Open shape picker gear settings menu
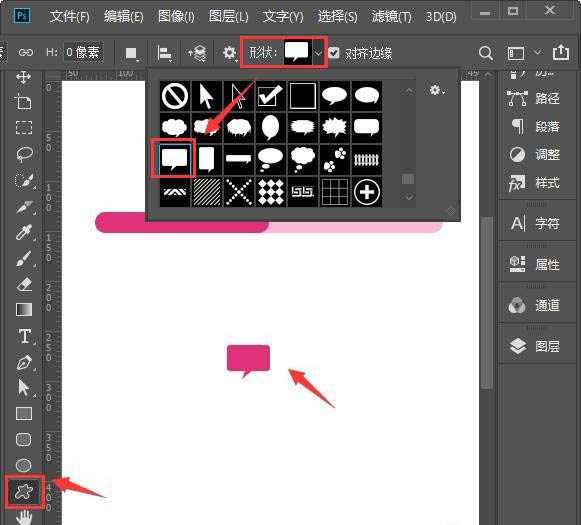Screen dimensions: 581x525 436,90
